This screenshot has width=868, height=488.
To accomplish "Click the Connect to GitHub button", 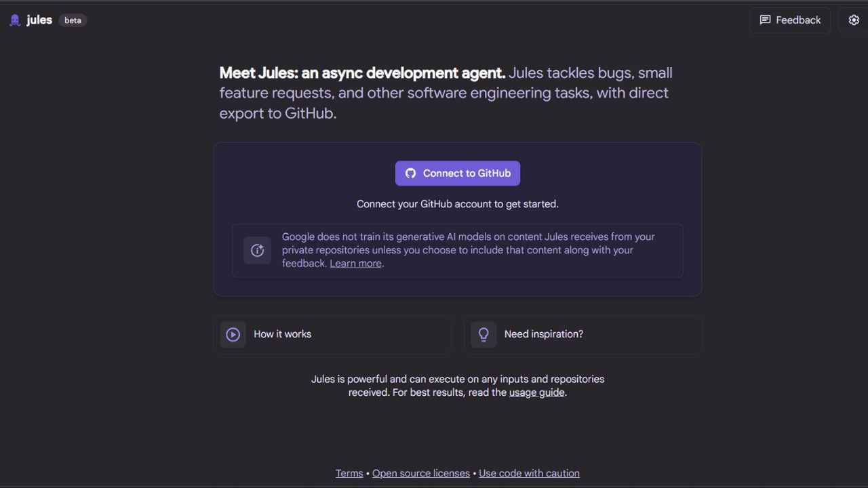I will point(458,174).
